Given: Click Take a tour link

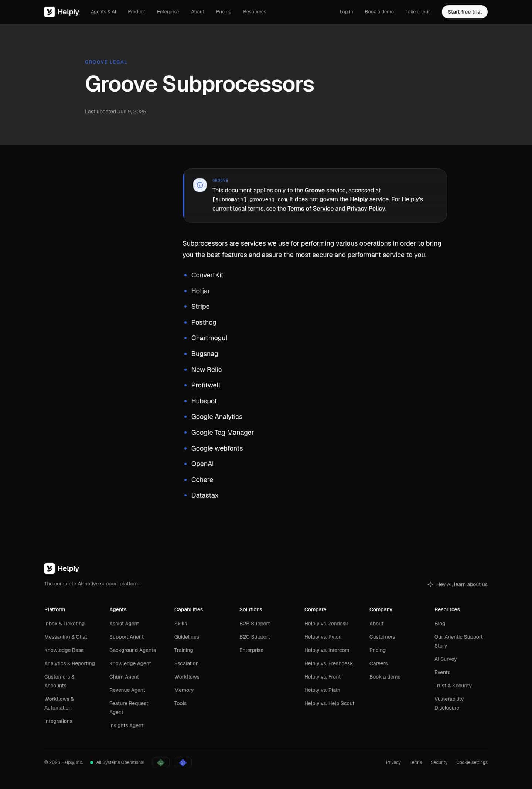Looking at the screenshot, I should pos(418,12).
